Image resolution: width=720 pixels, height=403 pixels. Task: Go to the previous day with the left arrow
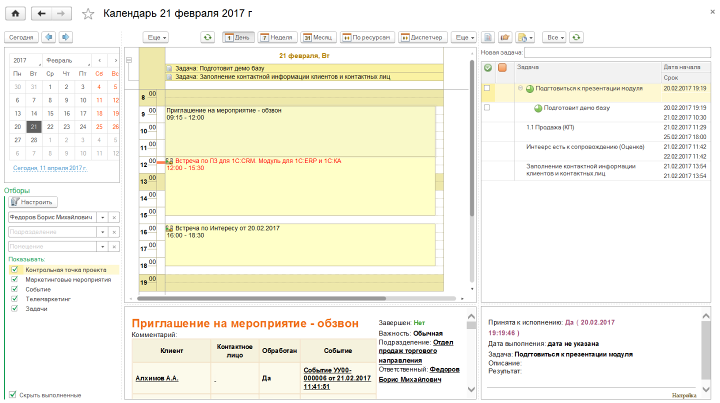[49, 37]
